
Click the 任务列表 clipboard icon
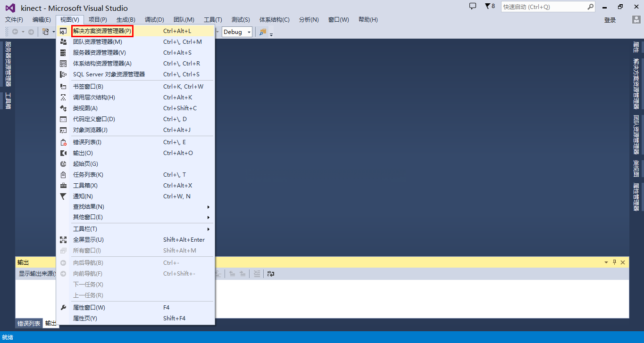[x=63, y=175]
